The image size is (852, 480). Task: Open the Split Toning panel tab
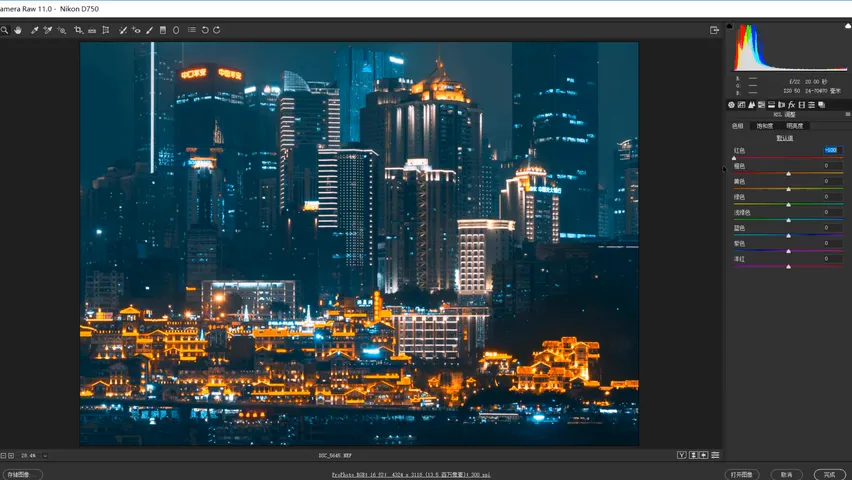coord(771,105)
